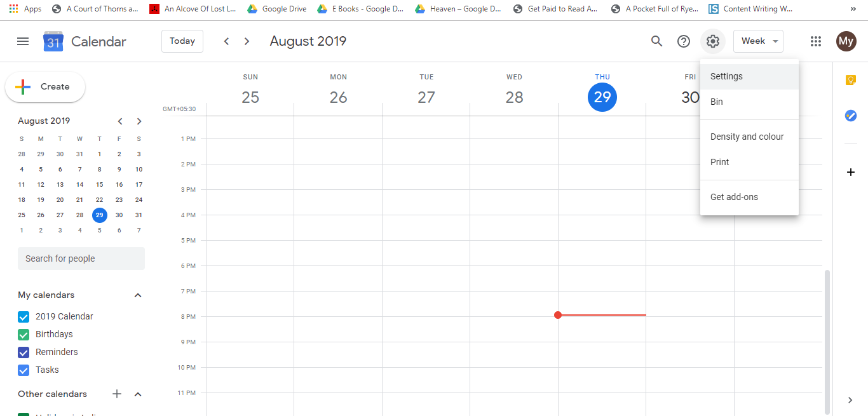The image size is (868, 416).
Task: Click the settings gear icon
Action: click(713, 41)
